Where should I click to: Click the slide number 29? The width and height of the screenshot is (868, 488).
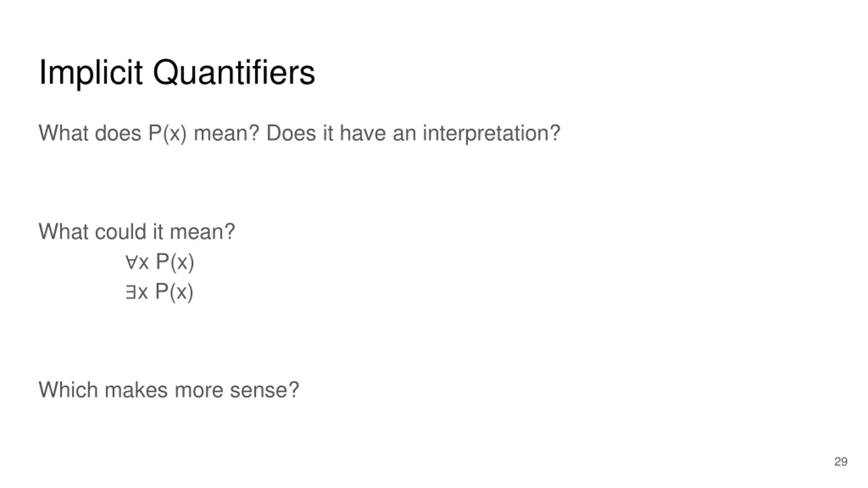coord(841,462)
